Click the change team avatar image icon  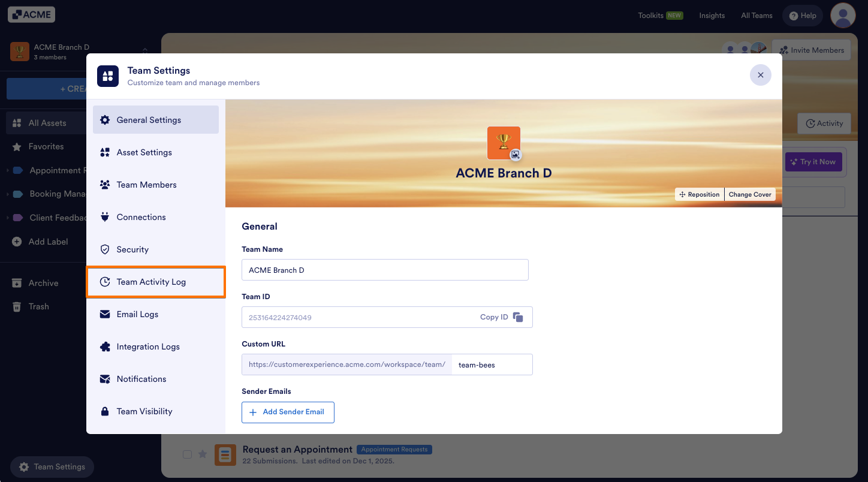pos(515,155)
